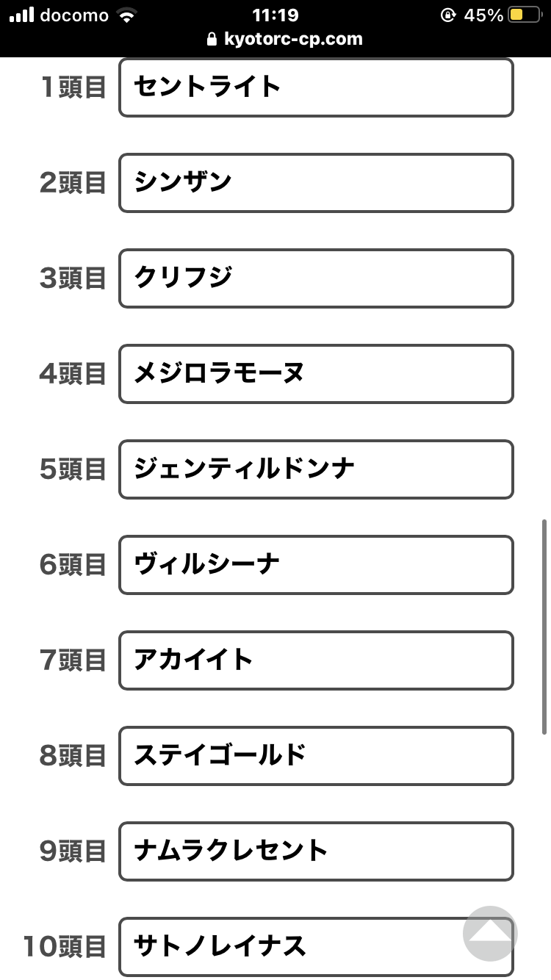Tap the scroll-to-top arrow button

pos(490,933)
